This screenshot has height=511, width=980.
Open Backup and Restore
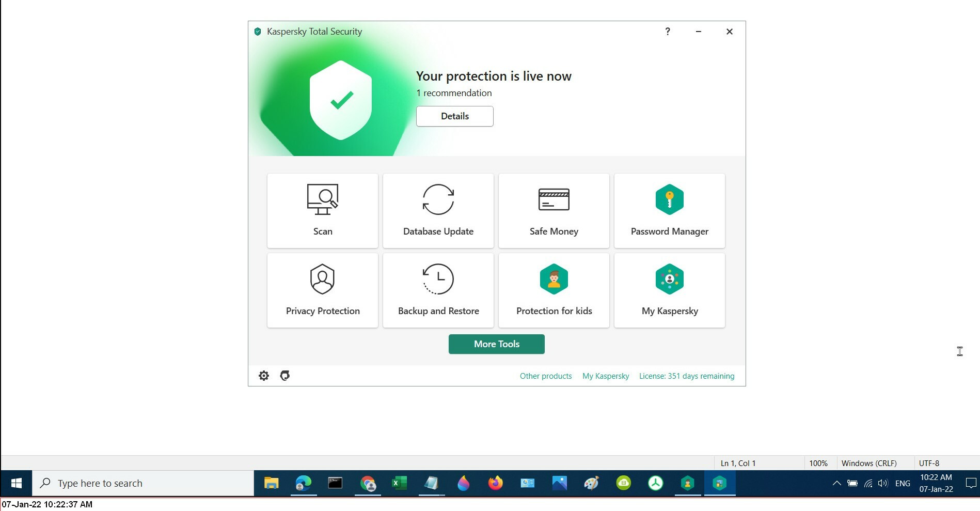coord(438,290)
